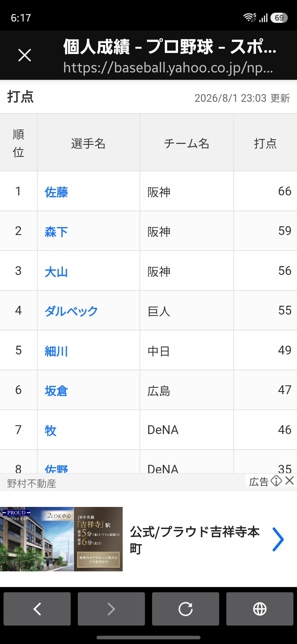Open player 細川 profile link

[x=56, y=351]
